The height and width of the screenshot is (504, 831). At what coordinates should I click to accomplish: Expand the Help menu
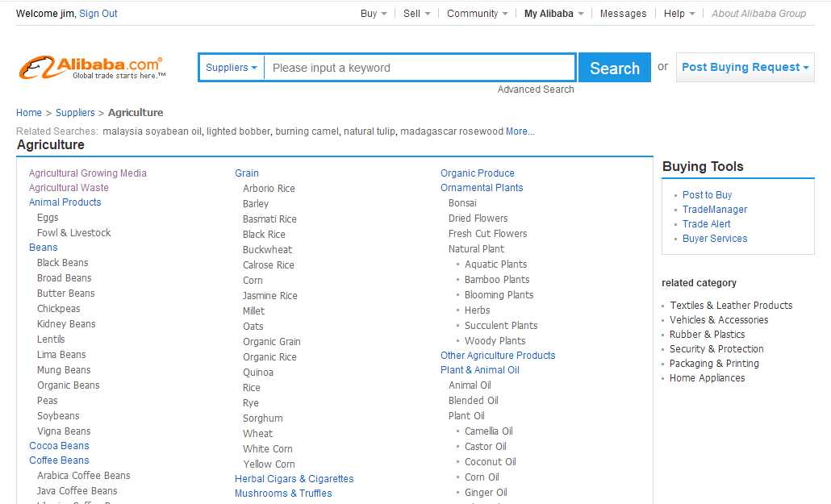[x=679, y=14]
